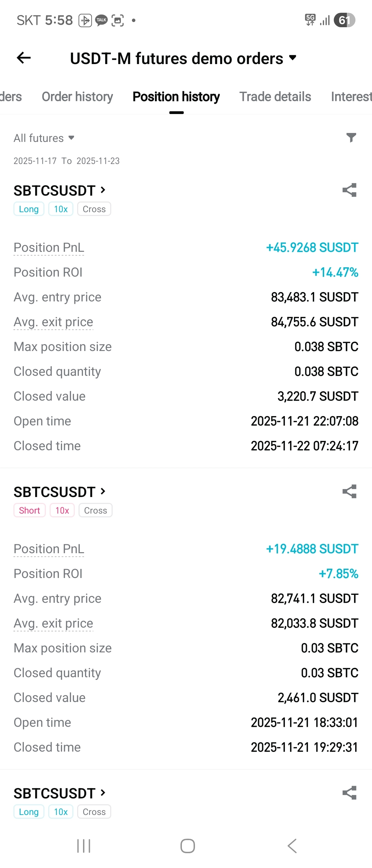Tap the Android recent apps button
372x868 pixels.
click(x=84, y=846)
